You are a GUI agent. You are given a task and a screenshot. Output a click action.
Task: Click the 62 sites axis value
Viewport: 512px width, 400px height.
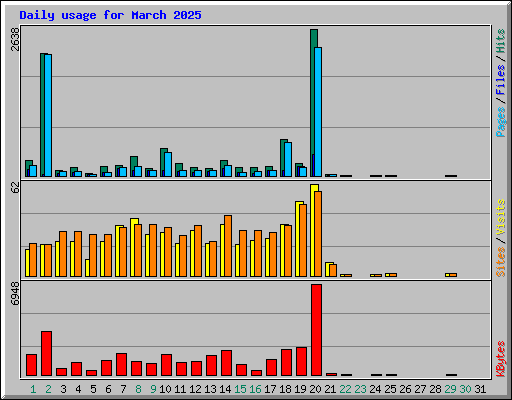(15, 188)
